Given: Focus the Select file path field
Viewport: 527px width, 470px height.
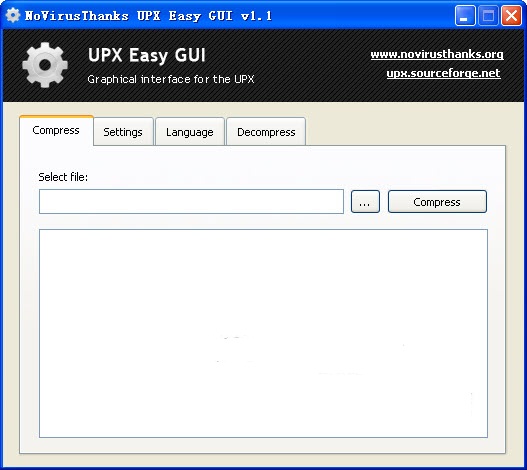Looking at the screenshot, I should (x=191, y=201).
